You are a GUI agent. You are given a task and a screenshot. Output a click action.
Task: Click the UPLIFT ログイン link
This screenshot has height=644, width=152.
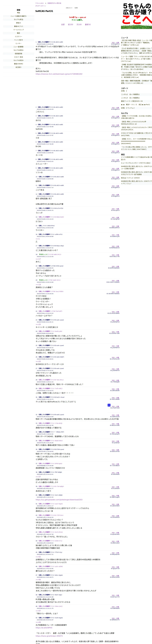[x=41, y=6]
